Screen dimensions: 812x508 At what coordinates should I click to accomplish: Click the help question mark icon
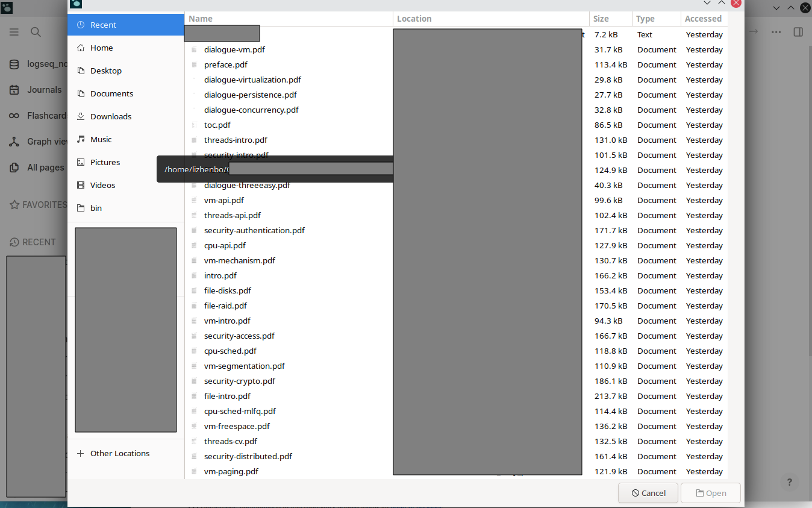point(789,482)
